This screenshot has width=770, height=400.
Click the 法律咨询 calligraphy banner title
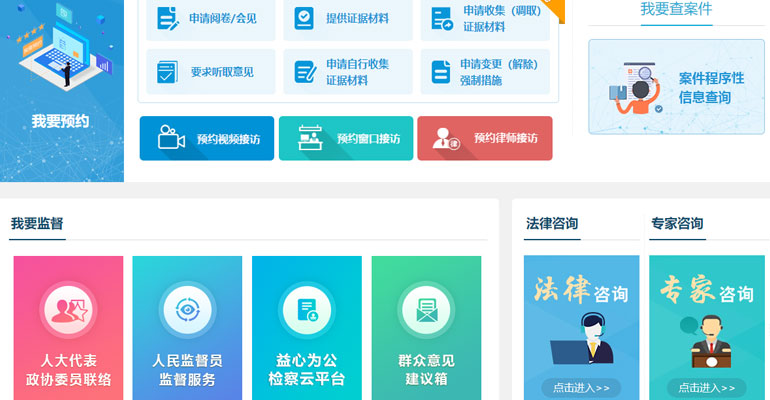581,290
